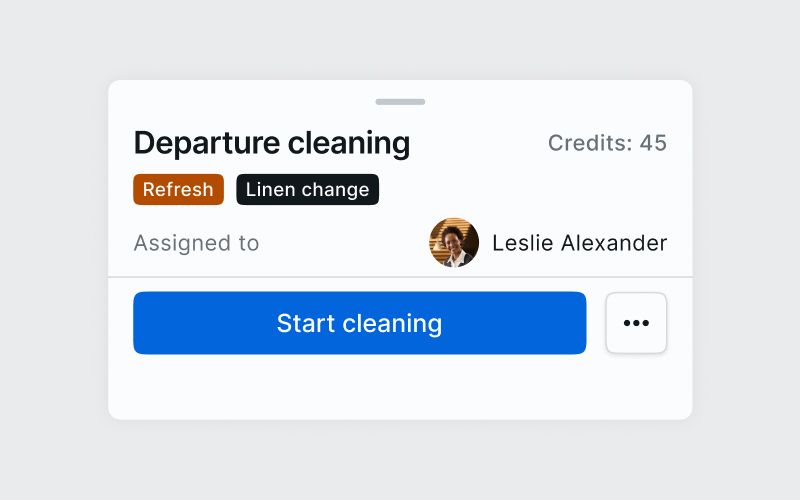Viewport: 800px width, 500px height.
Task: Click the word Departure in the heading
Action: [x=207, y=143]
